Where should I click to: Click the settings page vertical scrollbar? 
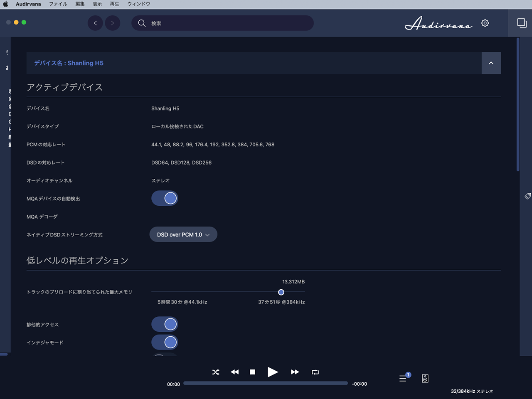(x=518, y=105)
